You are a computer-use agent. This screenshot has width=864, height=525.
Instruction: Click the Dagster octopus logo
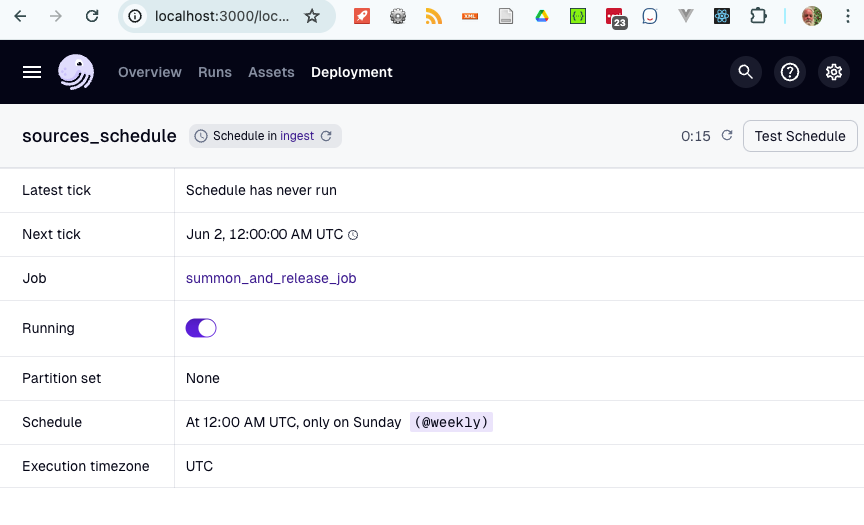tap(76, 72)
